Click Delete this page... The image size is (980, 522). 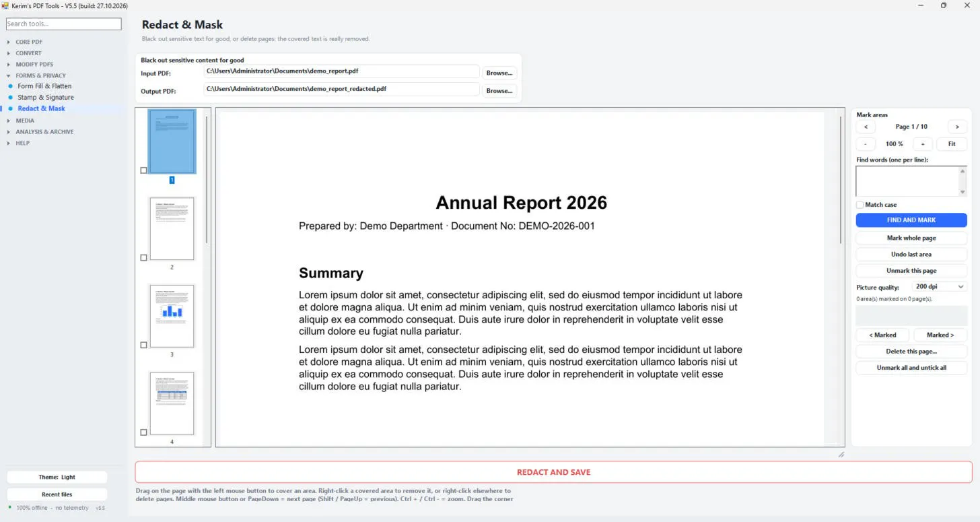coord(911,352)
